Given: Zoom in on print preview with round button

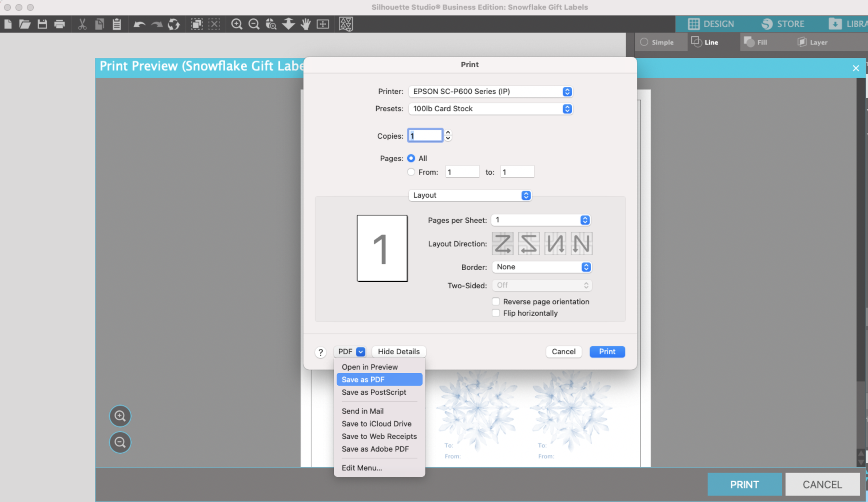Looking at the screenshot, I should click(120, 416).
